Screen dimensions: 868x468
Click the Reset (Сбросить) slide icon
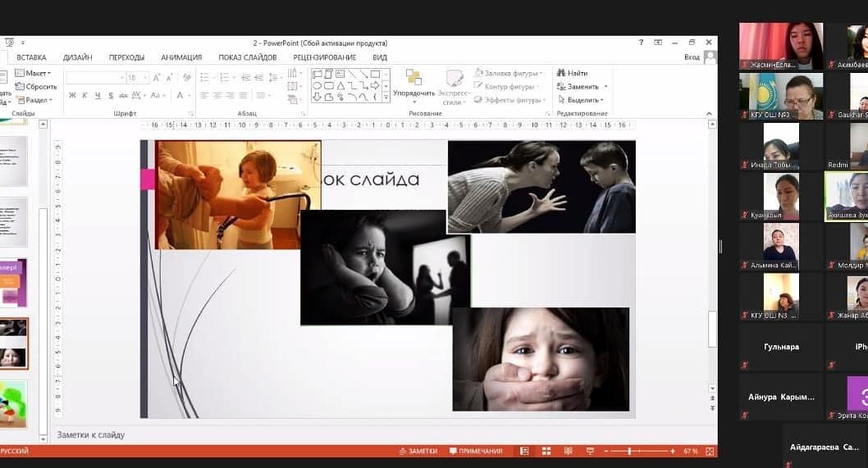[x=19, y=87]
